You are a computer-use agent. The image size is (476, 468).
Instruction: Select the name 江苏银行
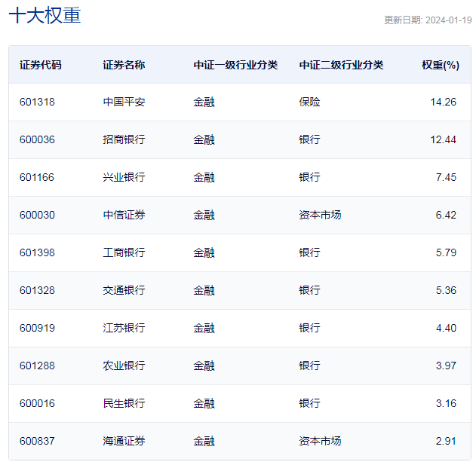124,328
